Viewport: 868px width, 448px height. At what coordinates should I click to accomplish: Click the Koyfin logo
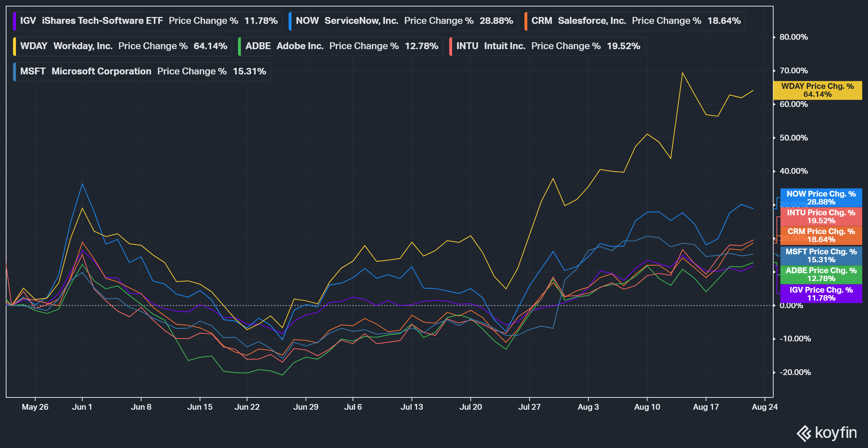[x=827, y=433]
